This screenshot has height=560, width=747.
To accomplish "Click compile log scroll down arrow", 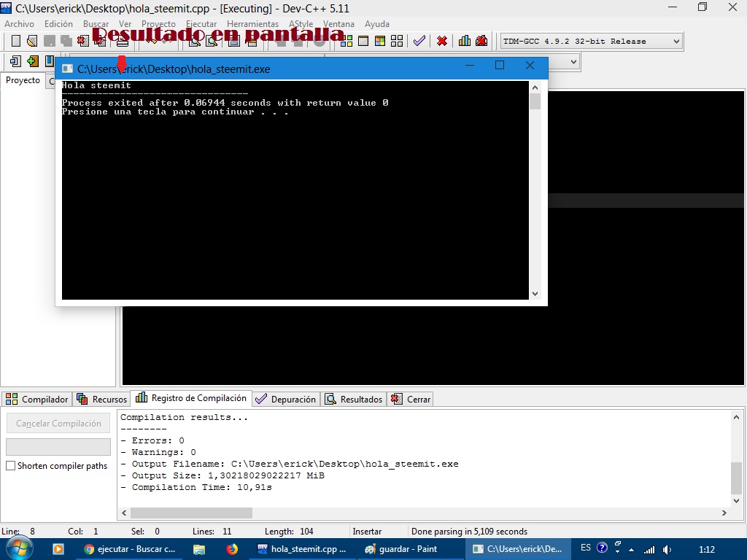I will point(736,500).
